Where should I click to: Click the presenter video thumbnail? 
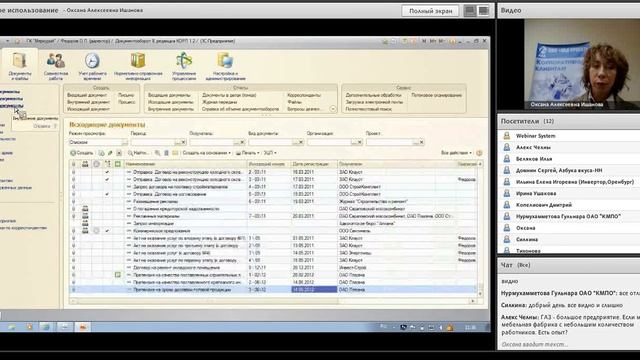(582, 64)
